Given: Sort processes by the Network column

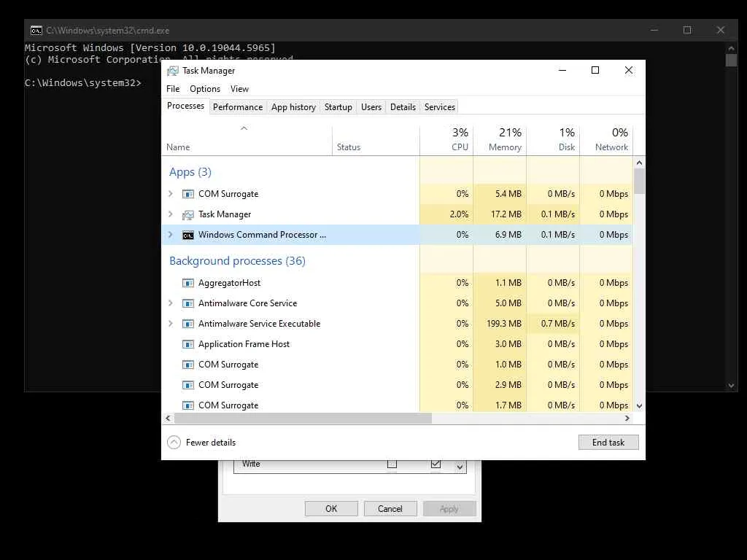Looking at the screenshot, I should coord(606,141).
